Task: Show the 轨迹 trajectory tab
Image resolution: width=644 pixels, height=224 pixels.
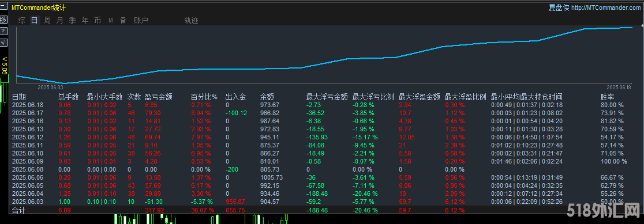Action: (192, 21)
